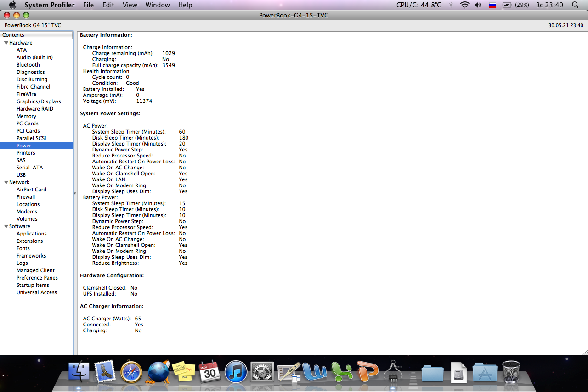Select PC Cards in the sidebar

coord(36,123)
